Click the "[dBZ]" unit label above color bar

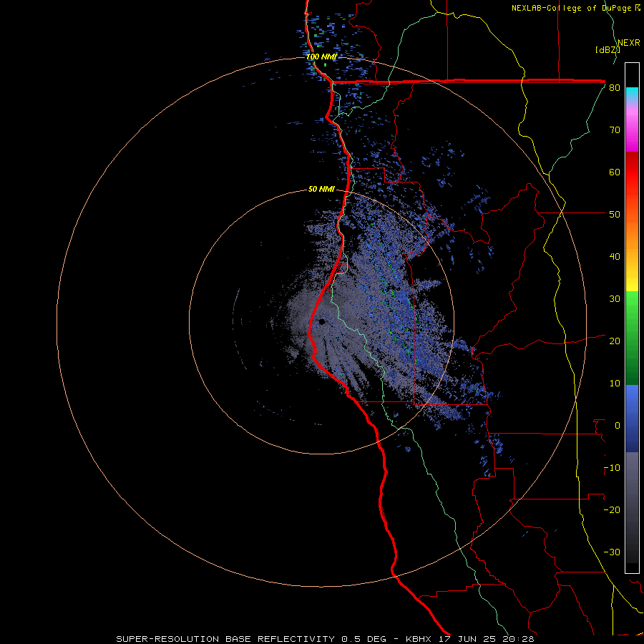click(x=608, y=50)
